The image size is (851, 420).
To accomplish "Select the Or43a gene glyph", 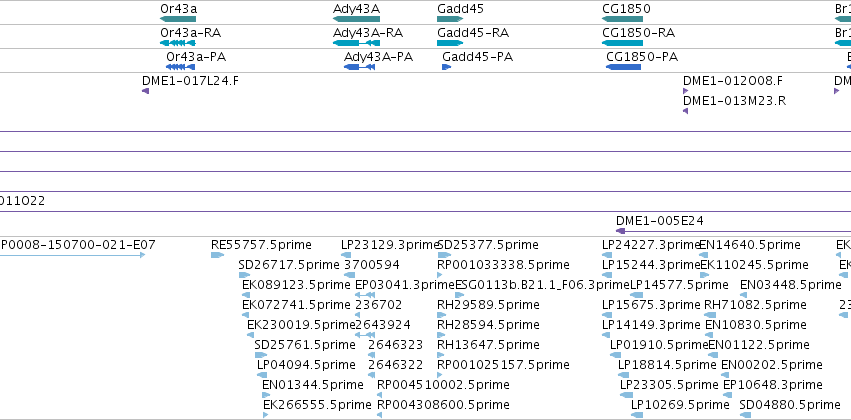I will point(178,19).
